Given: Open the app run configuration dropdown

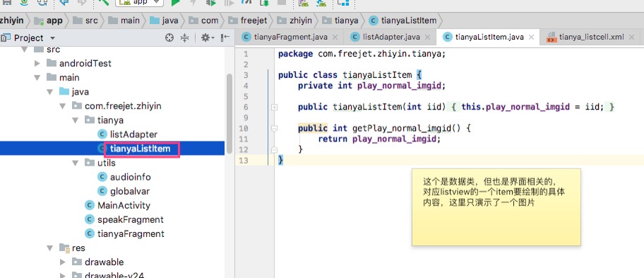Looking at the screenshot, I should pyautogui.click(x=140, y=2).
